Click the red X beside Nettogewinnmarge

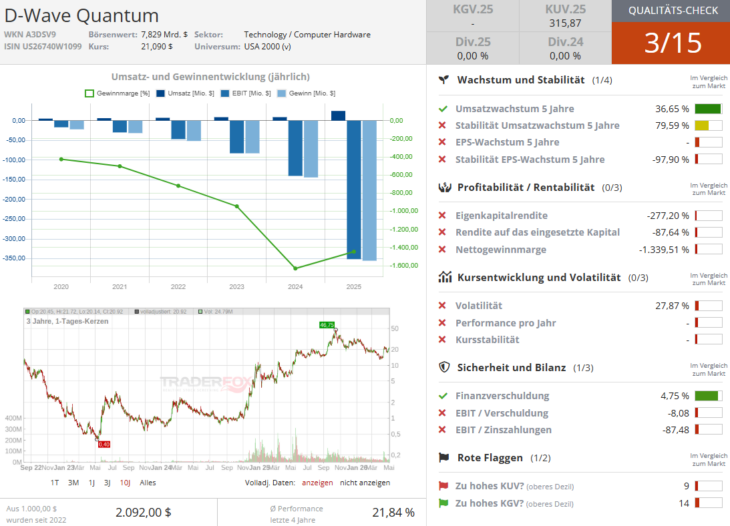[x=442, y=250]
